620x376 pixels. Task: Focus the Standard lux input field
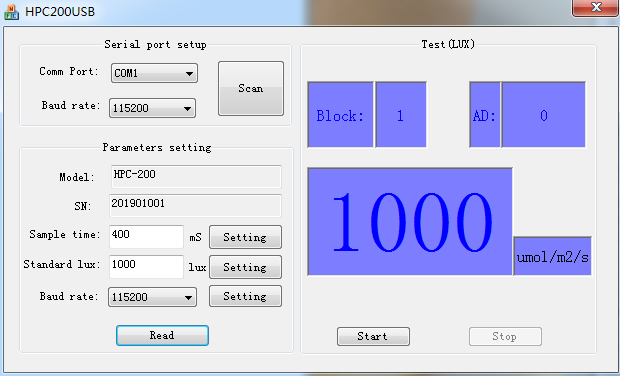coord(146,266)
